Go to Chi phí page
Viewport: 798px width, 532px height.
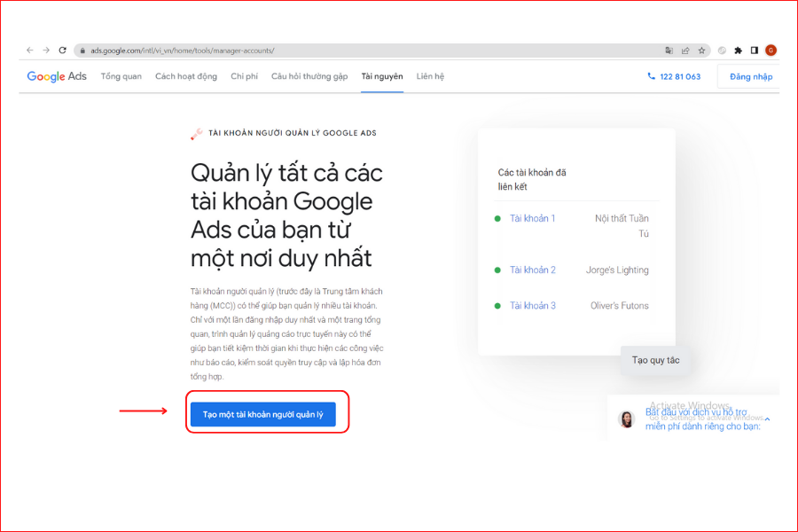click(245, 76)
